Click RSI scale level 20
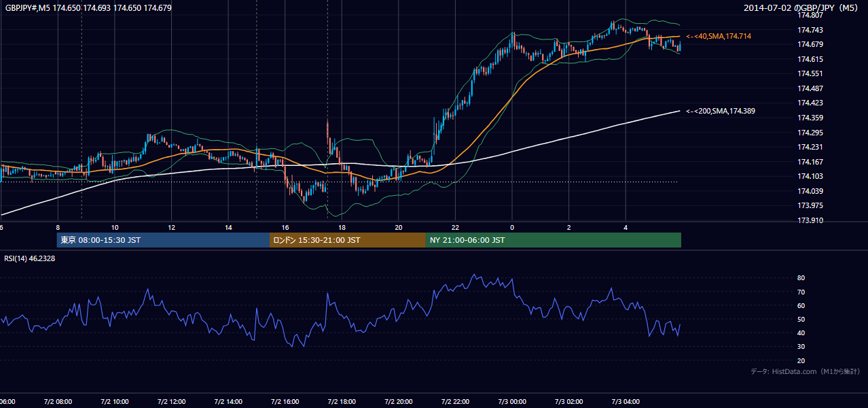The width and height of the screenshot is (868, 408). click(801, 361)
